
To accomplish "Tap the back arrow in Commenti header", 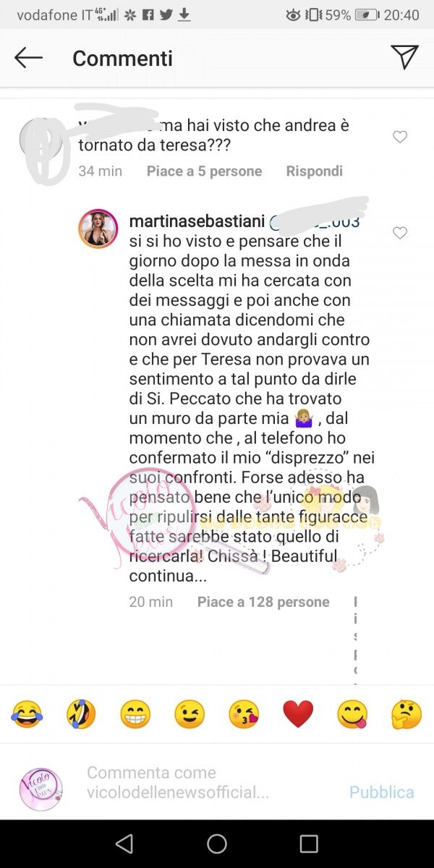I will (29, 58).
